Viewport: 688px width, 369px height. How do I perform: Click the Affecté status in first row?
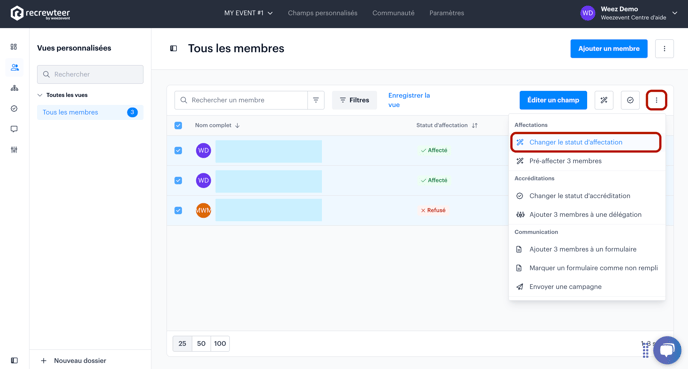(434, 150)
